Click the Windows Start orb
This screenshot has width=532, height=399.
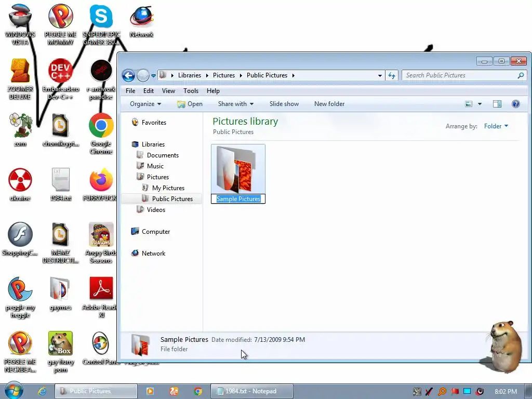point(14,391)
